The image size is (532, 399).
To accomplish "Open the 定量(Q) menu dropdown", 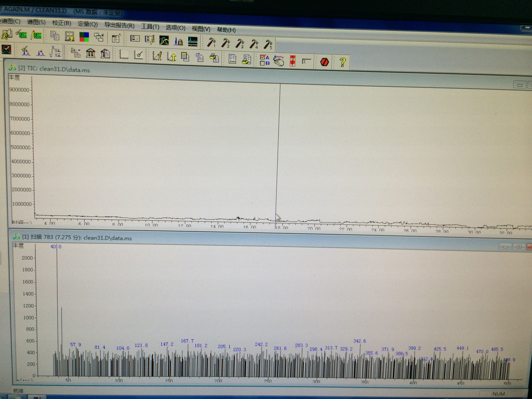I will point(88,24).
